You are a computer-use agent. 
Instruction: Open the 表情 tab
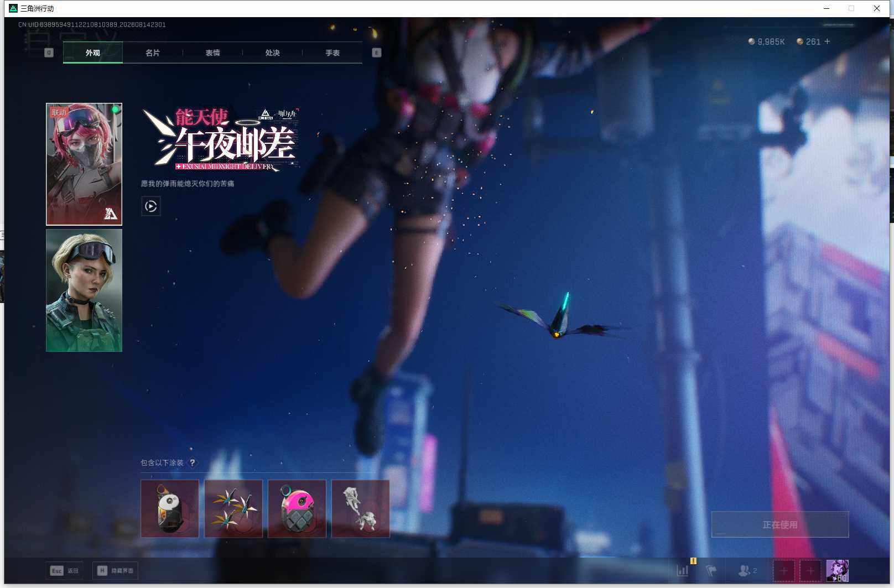point(212,53)
